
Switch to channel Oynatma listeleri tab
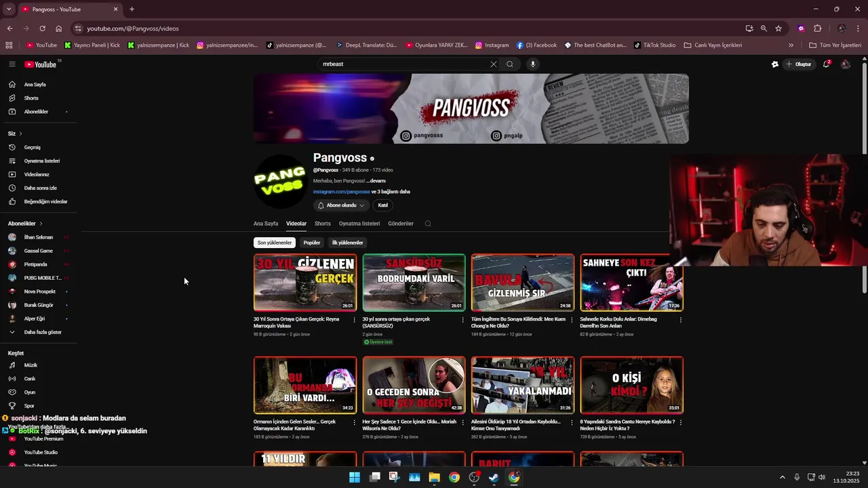click(359, 224)
